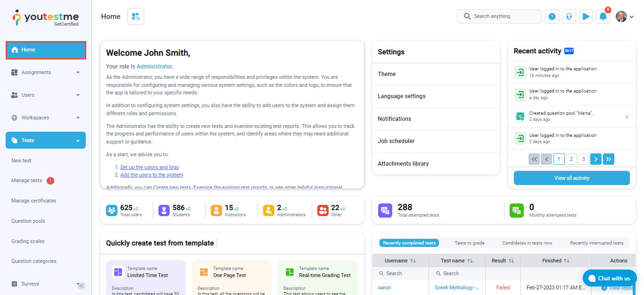The width and height of the screenshot is (644, 295).
Task: Go to last activity page
Action: click(609, 159)
